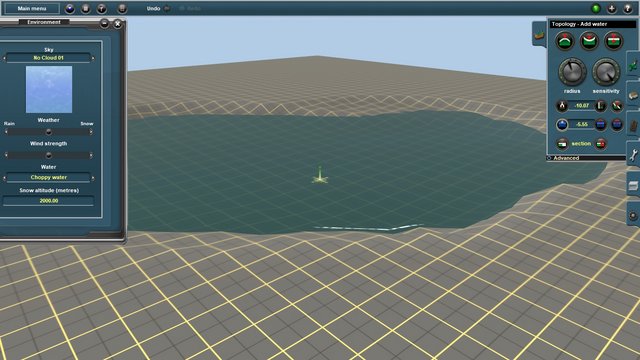This screenshot has width=640, height=360.
Task: Click the icon left of section label
Action: 562,144
